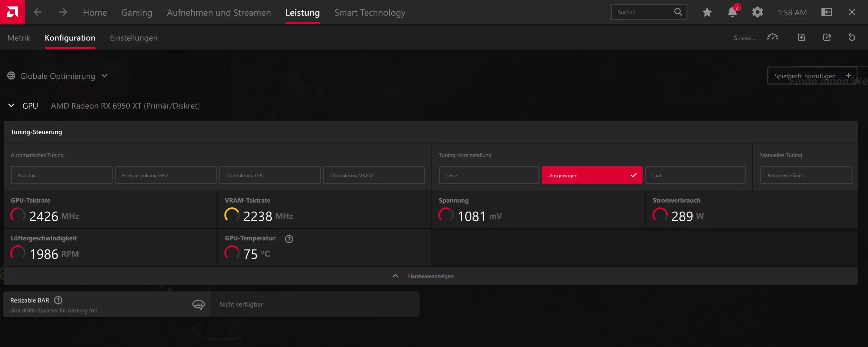Collapse the GPU section chevron
Image resolution: width=868 pixels, height=347 pixels.
tap(11, 105)
